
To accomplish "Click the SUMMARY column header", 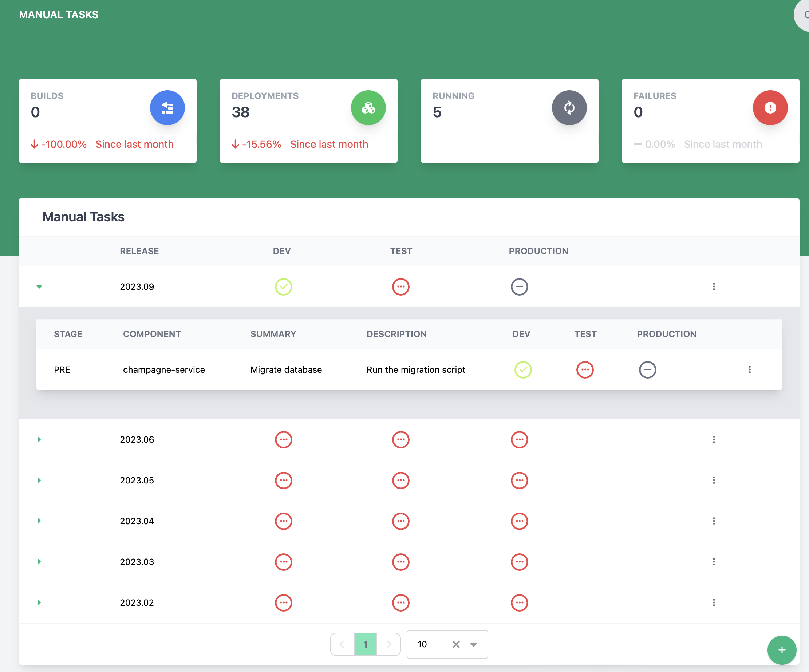I will [x=273, y=334].
